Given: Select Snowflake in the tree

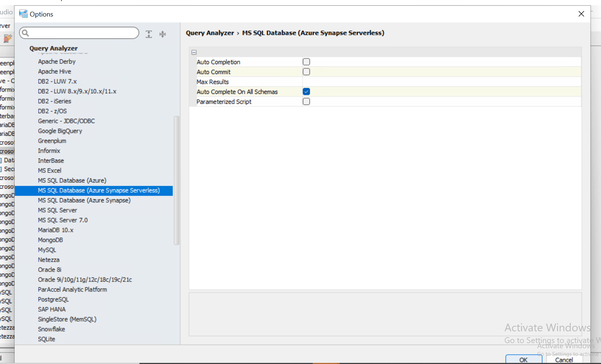Looking at the screenshot, I should pyautogui.click(x=51, y=329).
